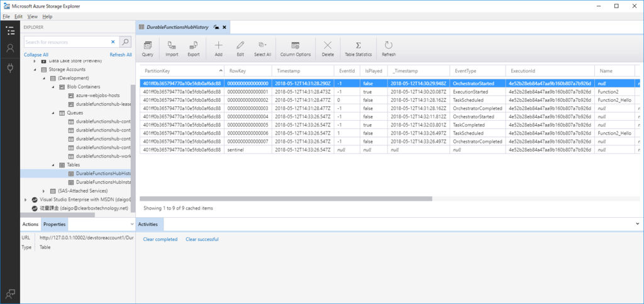Image resolution: width=644 pixels, height=304 pixels.
Task: Collapse the Activities panel chevron
Action: 638,224
